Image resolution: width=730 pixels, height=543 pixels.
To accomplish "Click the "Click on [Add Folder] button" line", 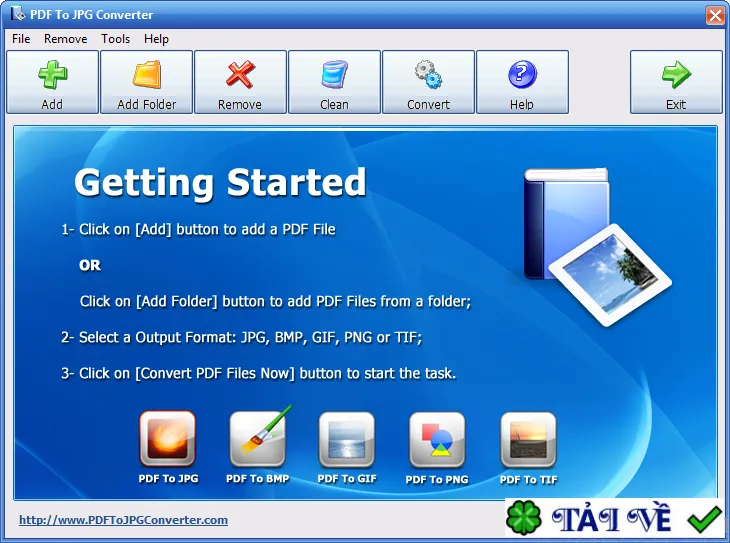I will pos(276,301).
